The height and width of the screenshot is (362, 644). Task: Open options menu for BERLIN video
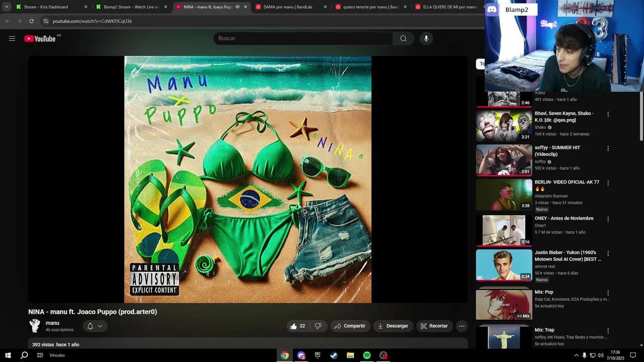[x=608, y=184]
